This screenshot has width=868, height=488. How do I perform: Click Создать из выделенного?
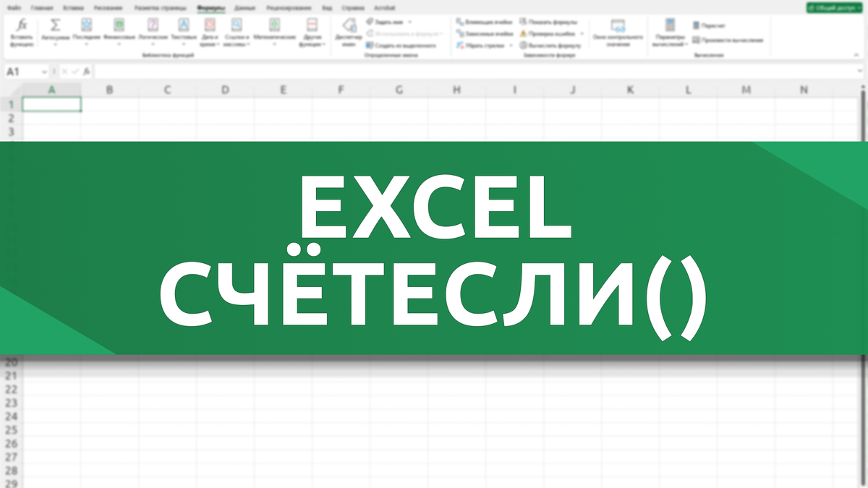[401, 45]
